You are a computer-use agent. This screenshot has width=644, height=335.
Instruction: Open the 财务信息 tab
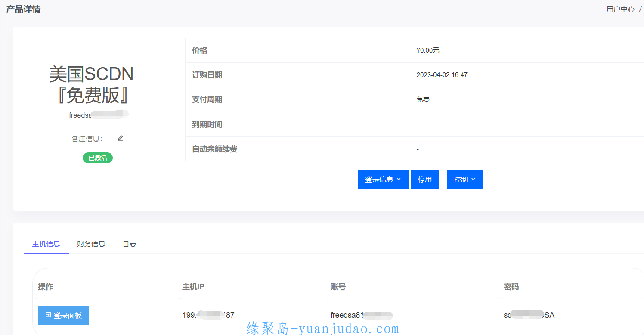tap(91, 244)
